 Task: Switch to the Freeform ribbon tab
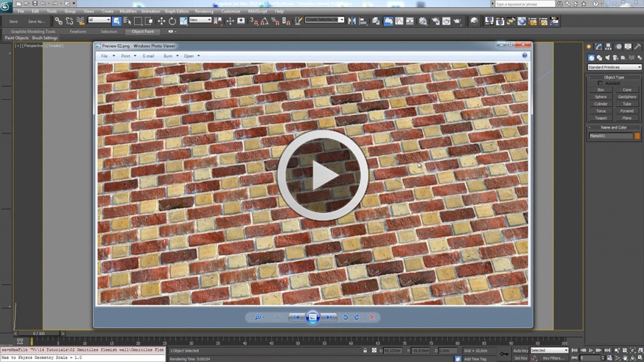coord(78,31)
